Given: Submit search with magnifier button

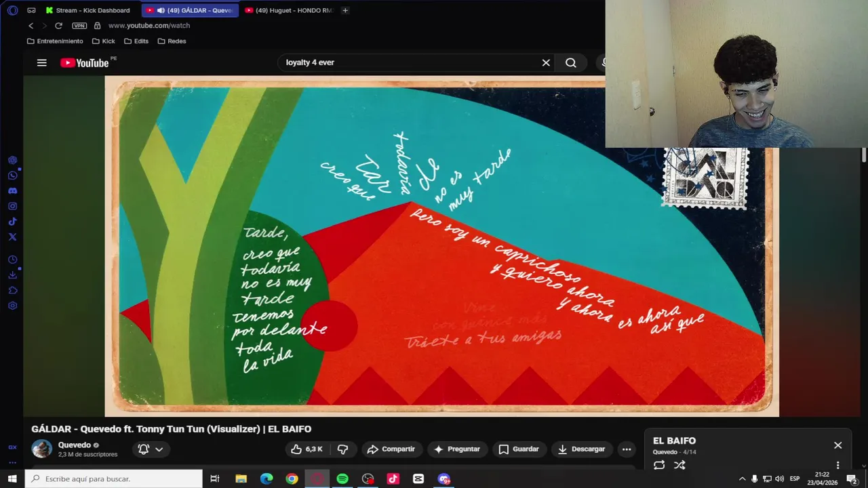Looking at the screenshot, I should (x=571, y=62).
